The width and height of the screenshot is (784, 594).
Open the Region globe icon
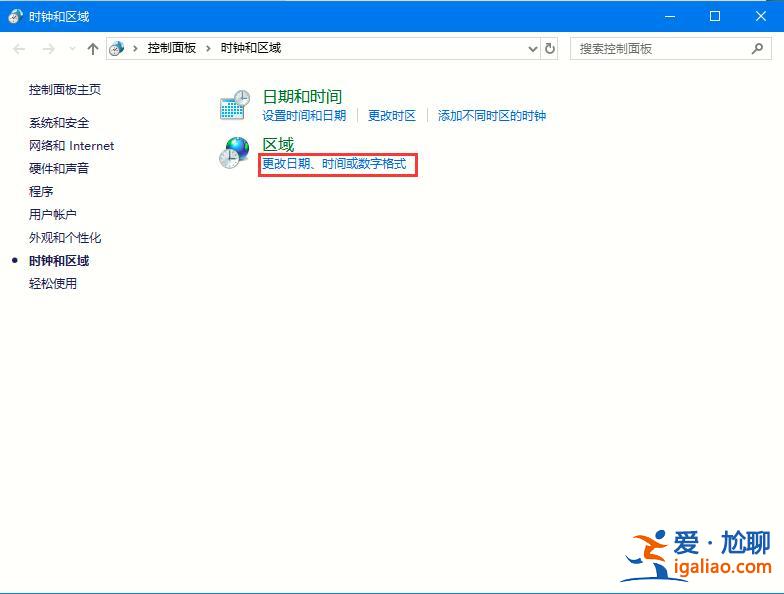click(x=234, y=152)
